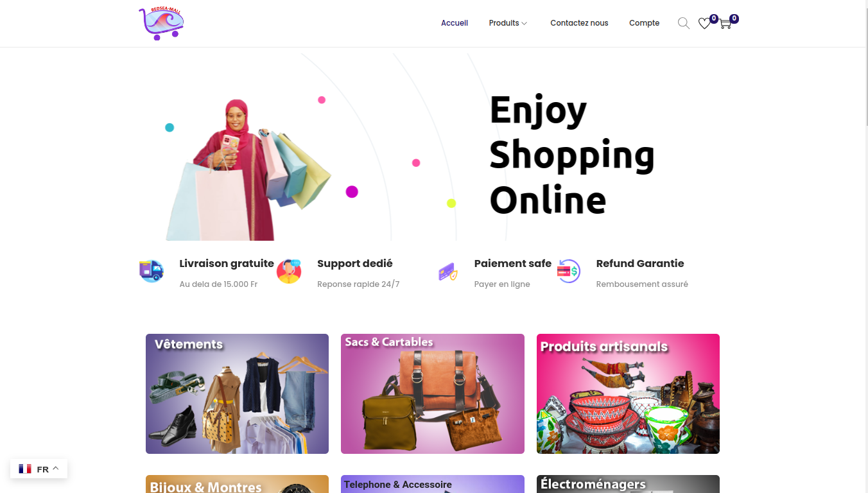
Task: Click the French flag icon
Action: coord(25,469)
